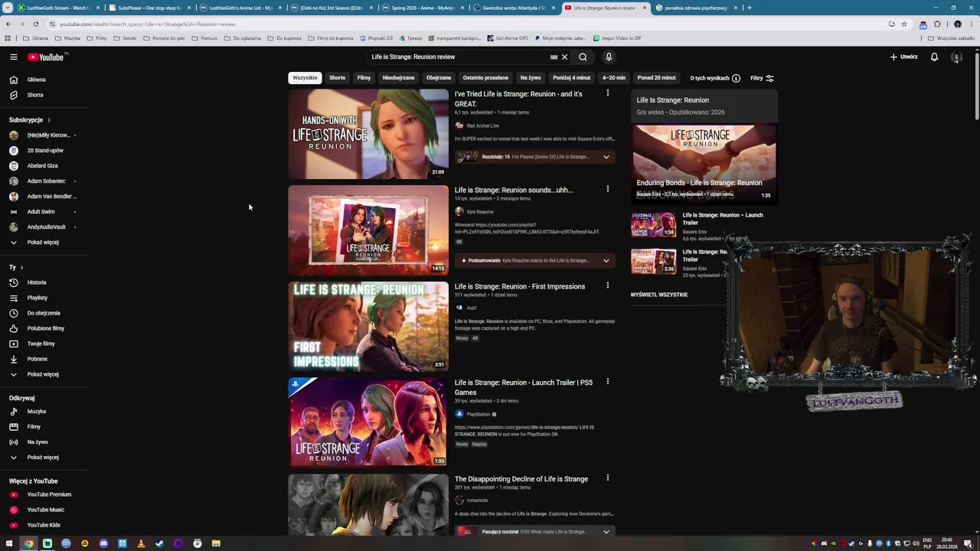The width and height of the screenshot is (980, 551).
Task: Open File Explorer from the taskbar
Action: pyautogui.click(x=216, y=543)
